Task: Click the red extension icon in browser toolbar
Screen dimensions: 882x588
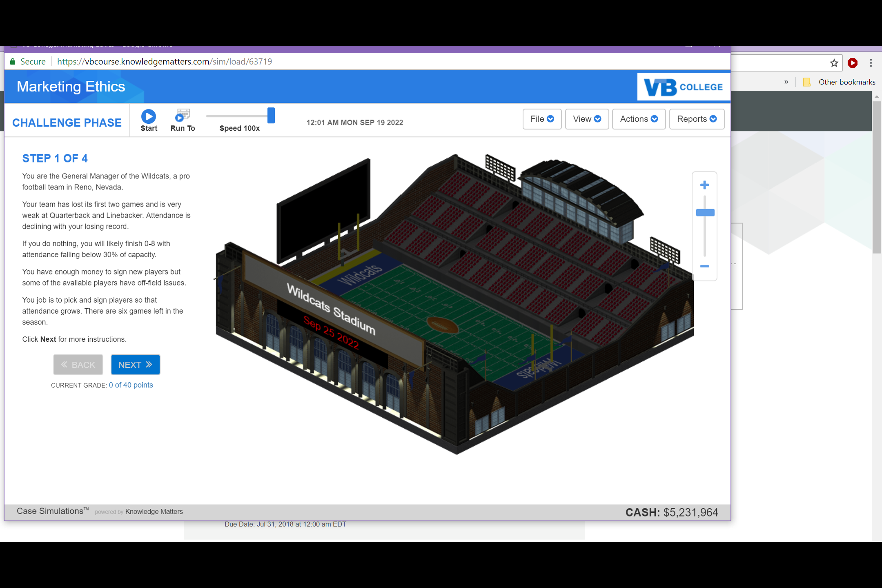Action: (x=853, y=63)
